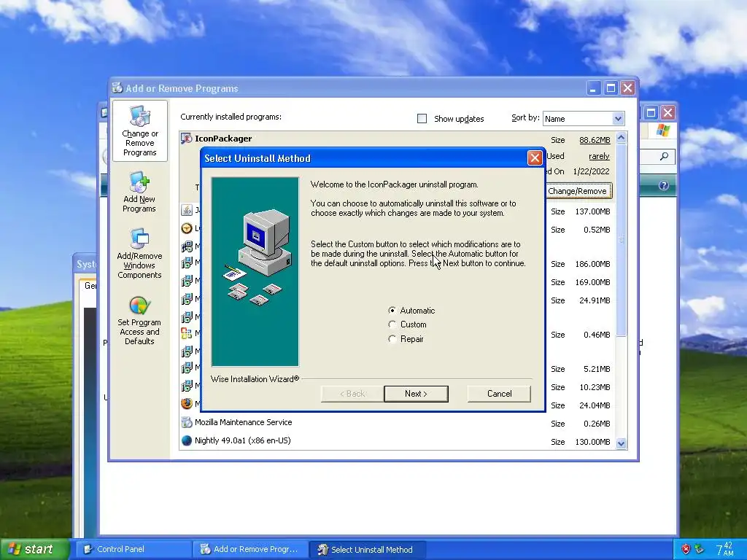Click the Change/Remove button for IconPackager
Viewport: 747px width, 560px height.
pyautogui.click(x=577, y=191)
